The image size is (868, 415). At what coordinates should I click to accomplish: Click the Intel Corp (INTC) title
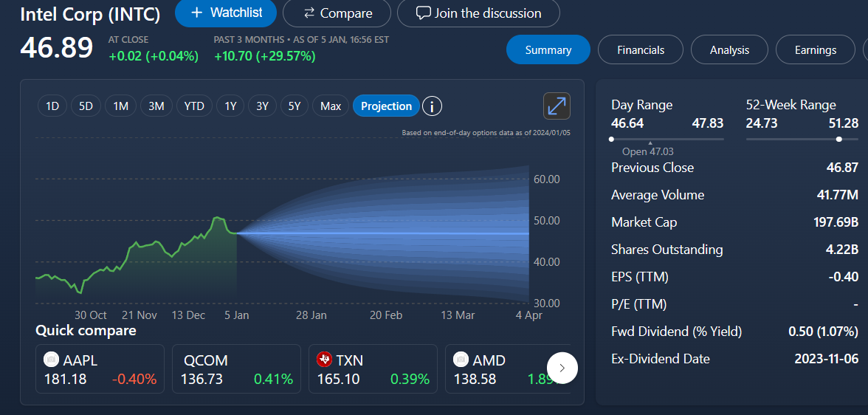90,15
